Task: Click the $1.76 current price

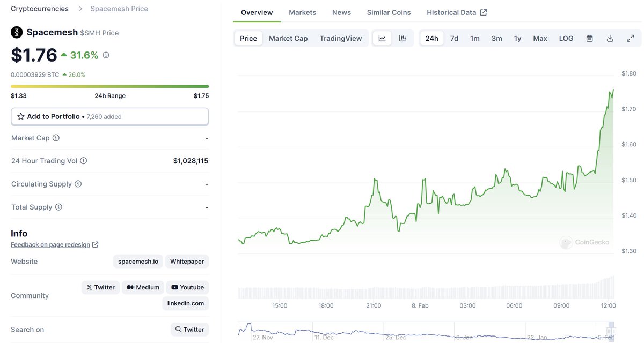Action: [x=34, y=55]
